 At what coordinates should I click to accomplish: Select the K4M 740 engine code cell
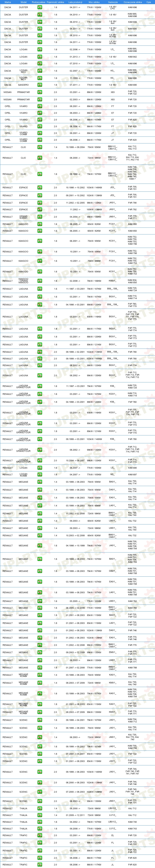[x=132, y=822]
